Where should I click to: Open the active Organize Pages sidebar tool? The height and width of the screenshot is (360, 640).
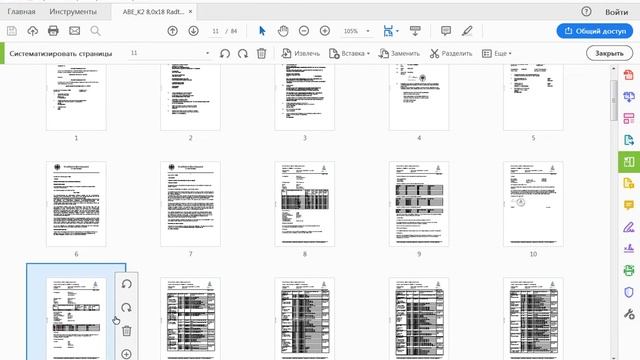point(629,162)
